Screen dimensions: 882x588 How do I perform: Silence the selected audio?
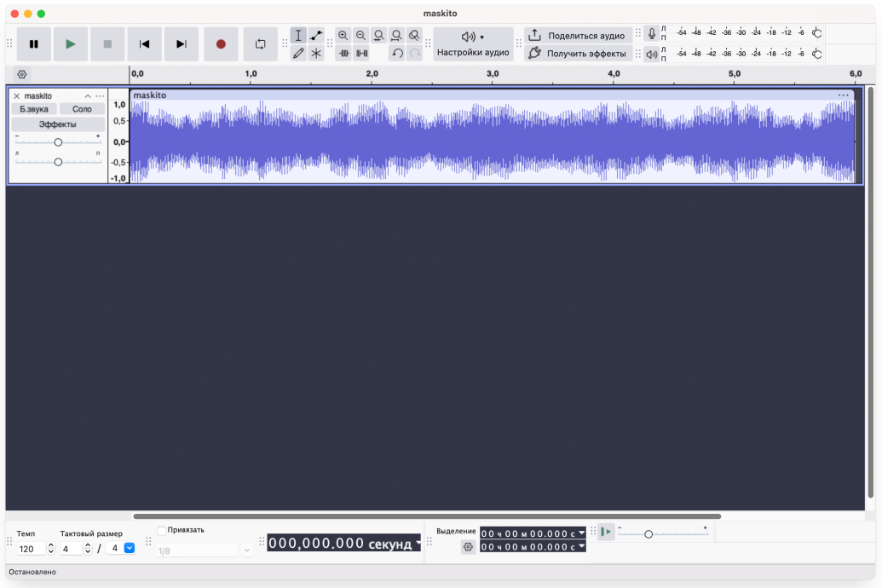[x=363, y=53]
